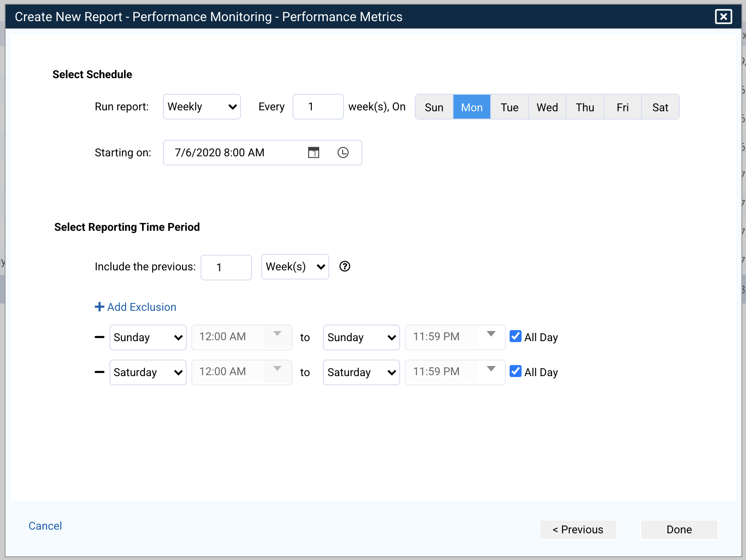
Task: Open the Week(s) period unit dropdown
Action: pos(295,267)
